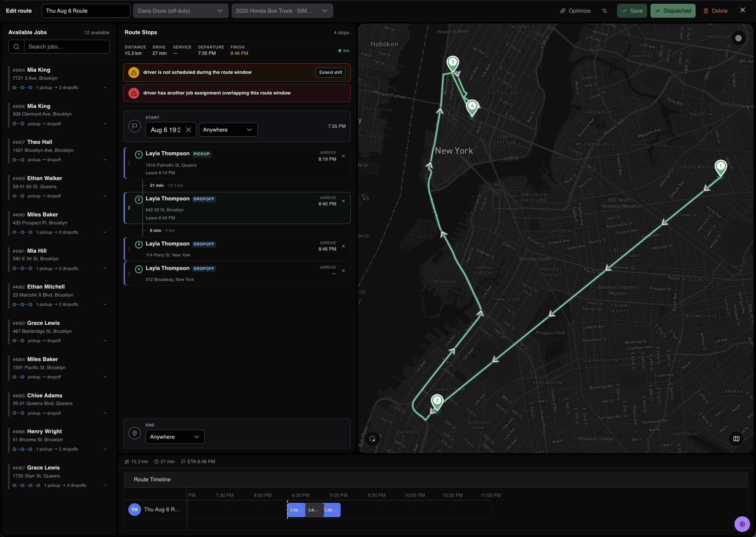The height and width of the screenshot is (537, 756).
Task: Click Thu Aug 6 R… timeline row label
Action: pyautogui.click(x=162, y=510)
